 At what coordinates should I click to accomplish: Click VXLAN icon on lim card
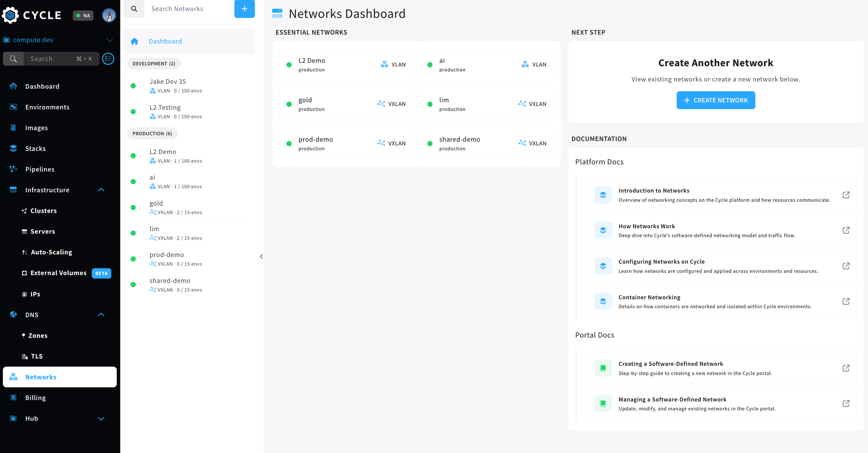pos(522,104)
